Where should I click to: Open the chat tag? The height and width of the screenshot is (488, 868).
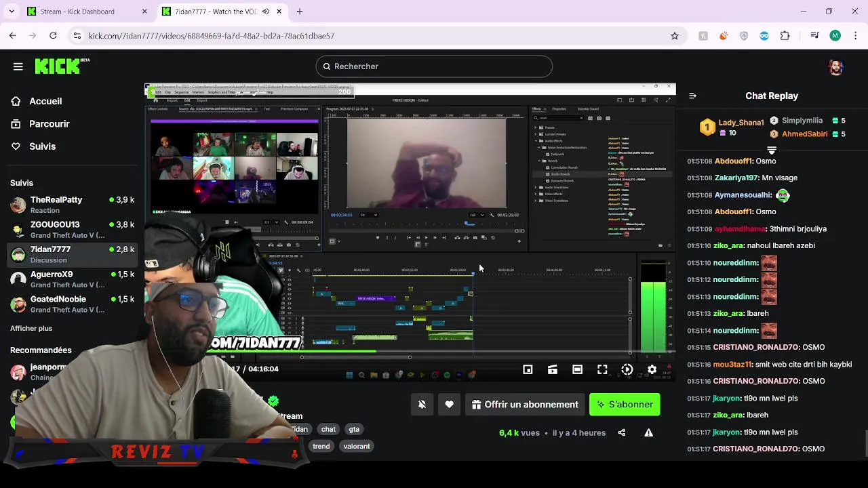328,429
